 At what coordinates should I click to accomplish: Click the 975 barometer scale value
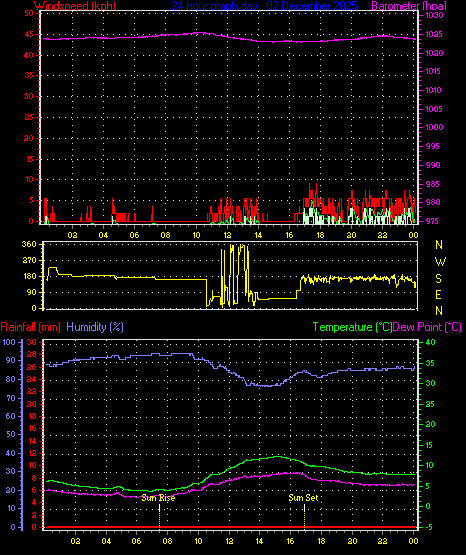point(432,221)
